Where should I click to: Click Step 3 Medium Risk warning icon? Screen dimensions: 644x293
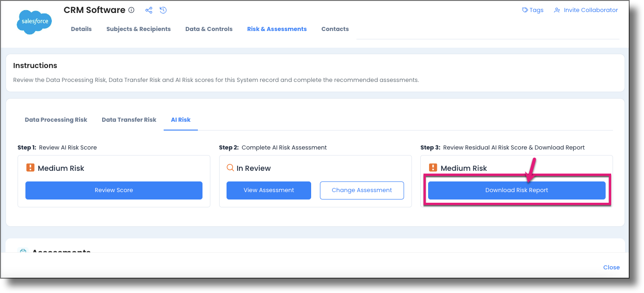(433, 168)
